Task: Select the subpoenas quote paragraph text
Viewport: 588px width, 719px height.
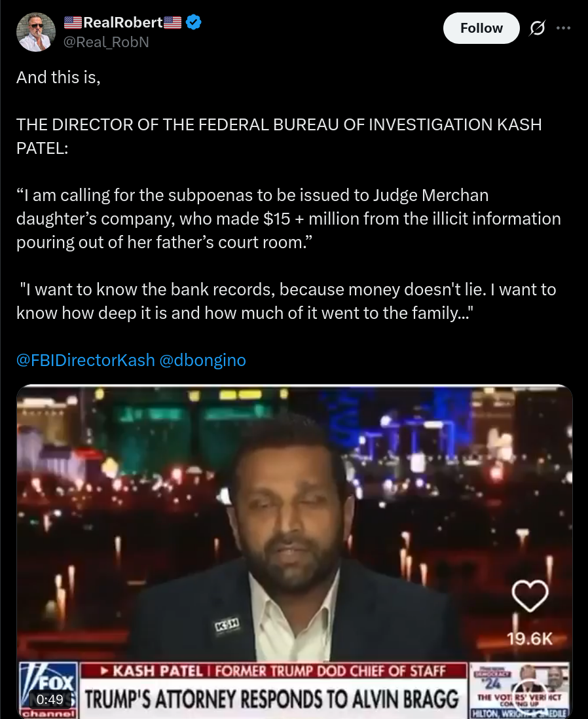Action: 289,219
